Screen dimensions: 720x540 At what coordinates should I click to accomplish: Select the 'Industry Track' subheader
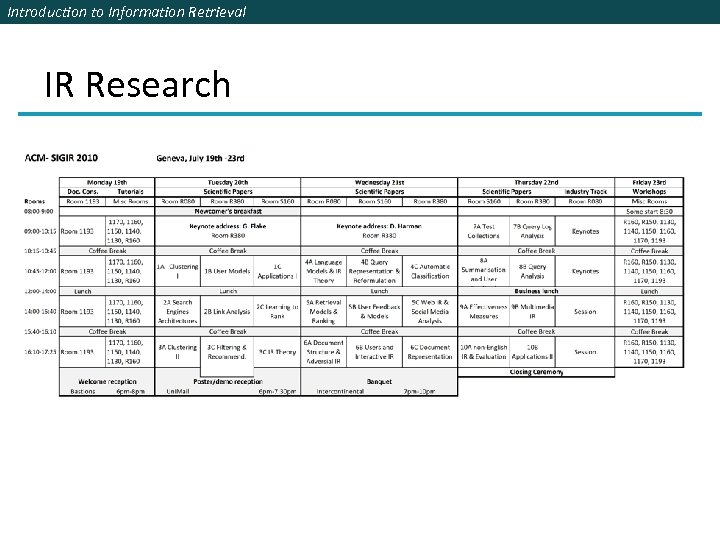click(x=585, y=191)
